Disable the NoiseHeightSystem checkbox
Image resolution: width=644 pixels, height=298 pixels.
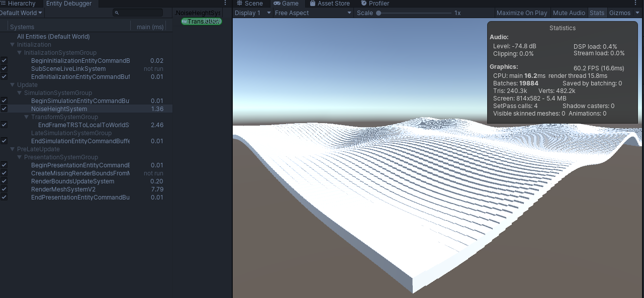[x=4, y=109]
